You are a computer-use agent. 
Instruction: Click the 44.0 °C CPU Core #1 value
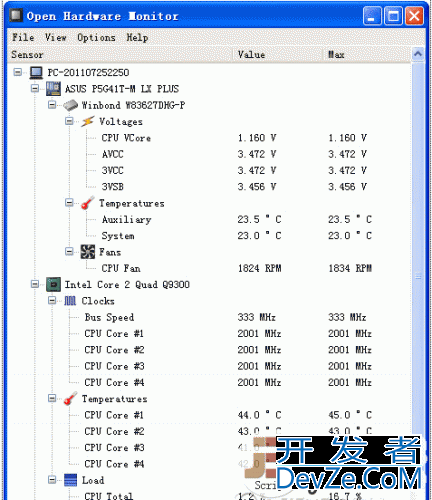(259, 415)
